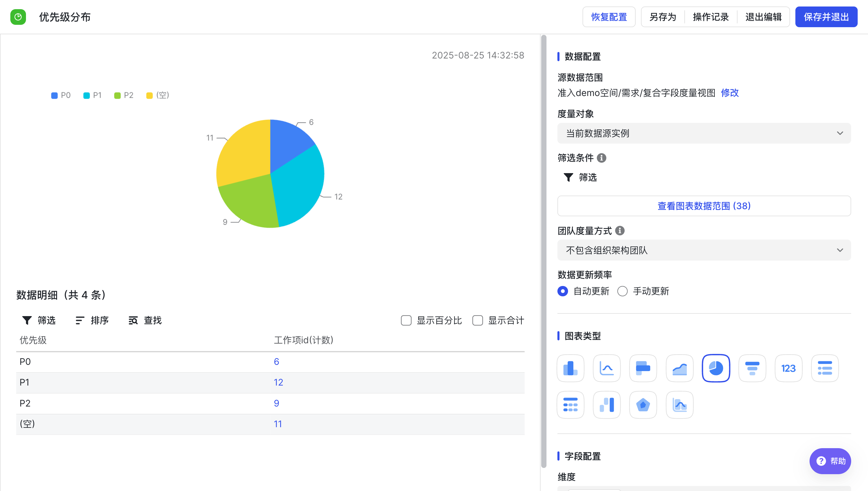Select the area chart type
Image resolution: width=868 pixels, height=491 pixels.
680,368
